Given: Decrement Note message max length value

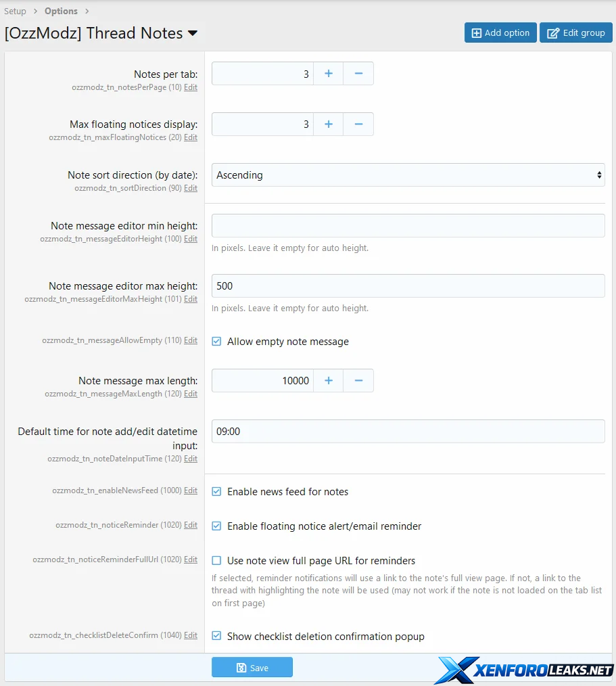Looking at the screenshot, I should tap(358, 381).
